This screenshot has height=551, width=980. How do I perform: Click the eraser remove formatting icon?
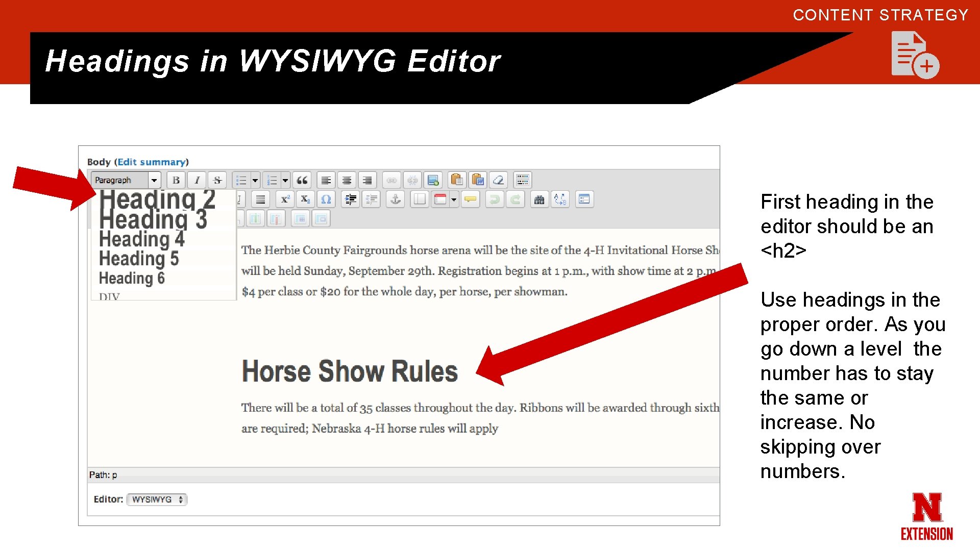[499, 180]
